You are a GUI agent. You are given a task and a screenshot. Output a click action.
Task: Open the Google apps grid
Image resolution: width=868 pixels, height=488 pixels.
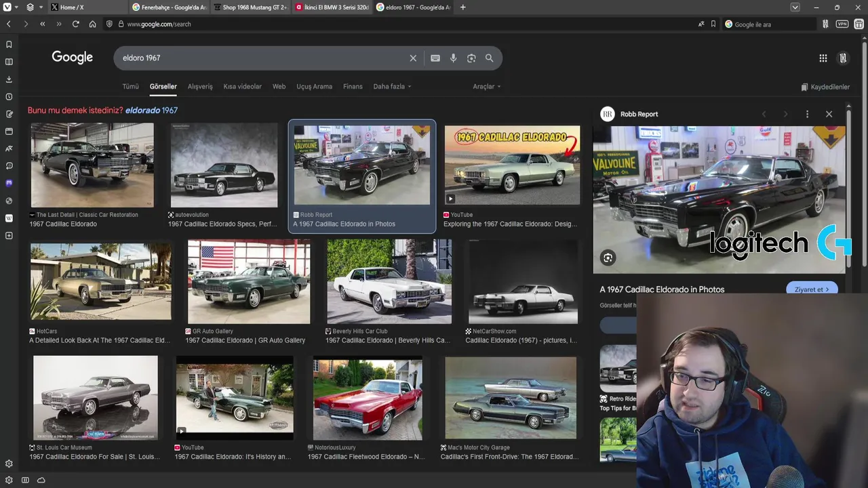[x=823, y=58]
